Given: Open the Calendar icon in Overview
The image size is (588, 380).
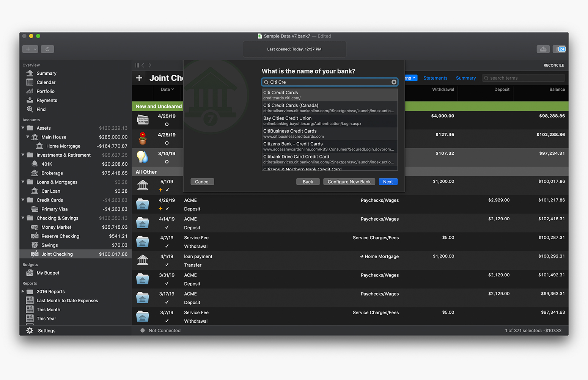Looking at the screenshot, I should [x=30, y=82].
